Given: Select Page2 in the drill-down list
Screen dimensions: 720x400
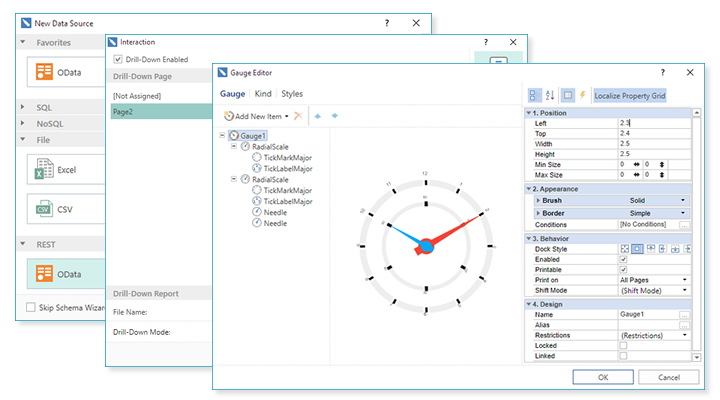Looking at the screenshot, I should click(158, 112).
